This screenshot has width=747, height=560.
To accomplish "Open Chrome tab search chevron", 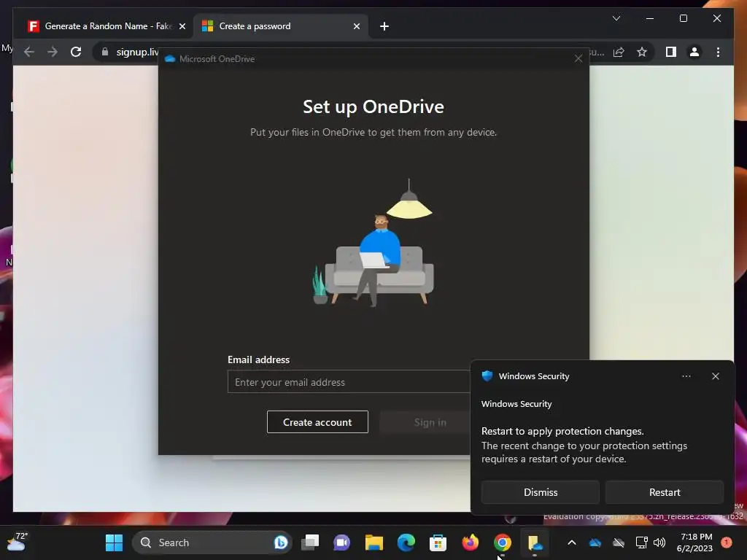I will (x=616, y=18).
